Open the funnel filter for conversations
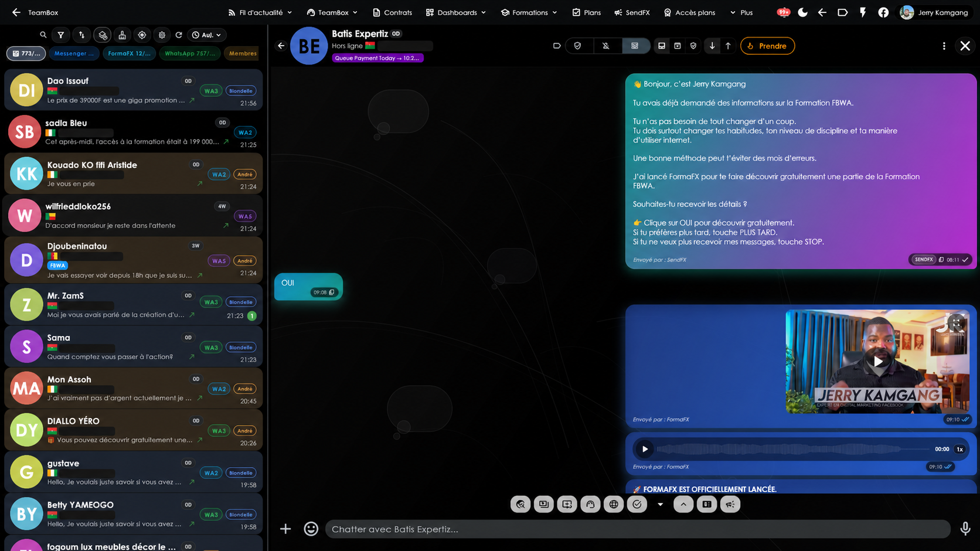The image size is (980, 551). (x=61, y=35)
